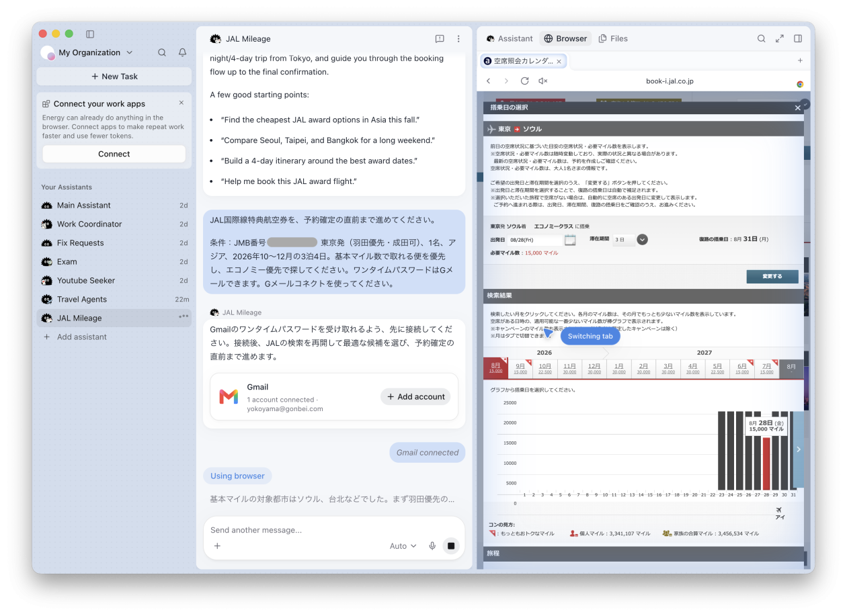Switch to Assistant tab
Screen dimensions: 847x616
[510, 38]
